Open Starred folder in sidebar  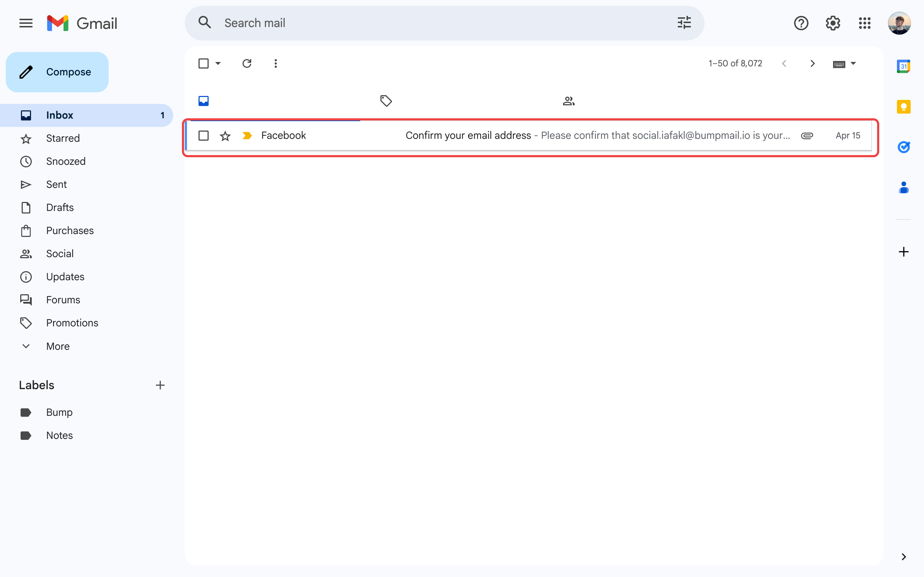coord(62,138)
